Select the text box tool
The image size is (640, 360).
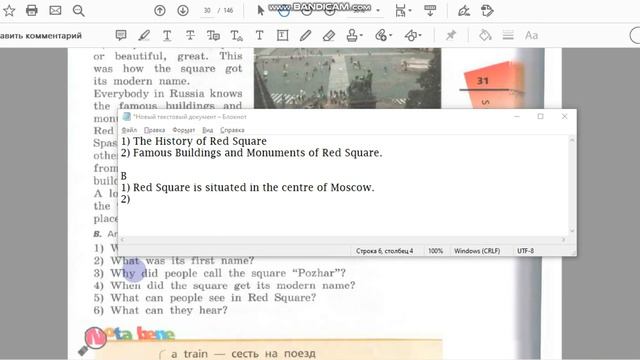282,36
